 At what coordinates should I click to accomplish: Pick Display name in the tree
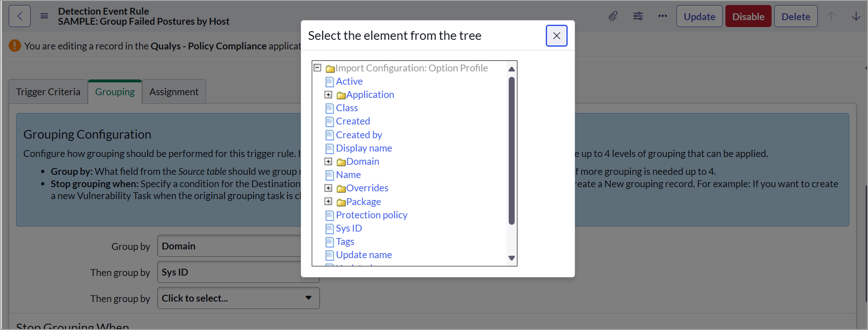click(364, 148)
